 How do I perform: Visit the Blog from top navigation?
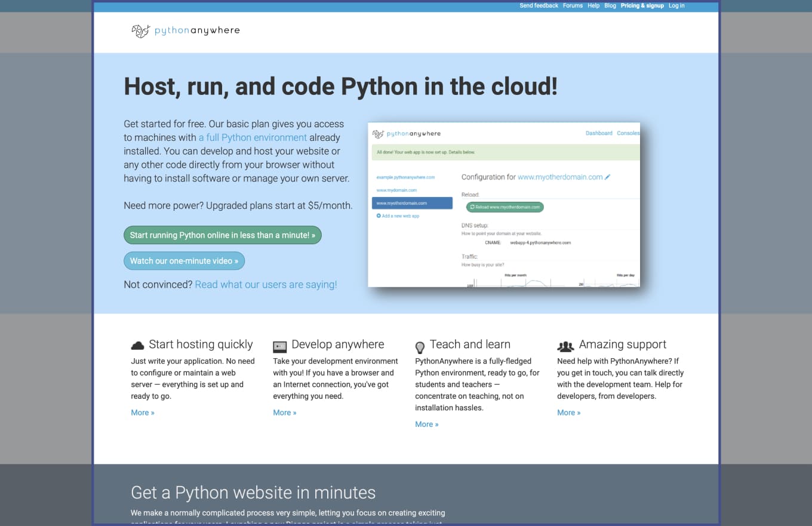coord(610,6)
